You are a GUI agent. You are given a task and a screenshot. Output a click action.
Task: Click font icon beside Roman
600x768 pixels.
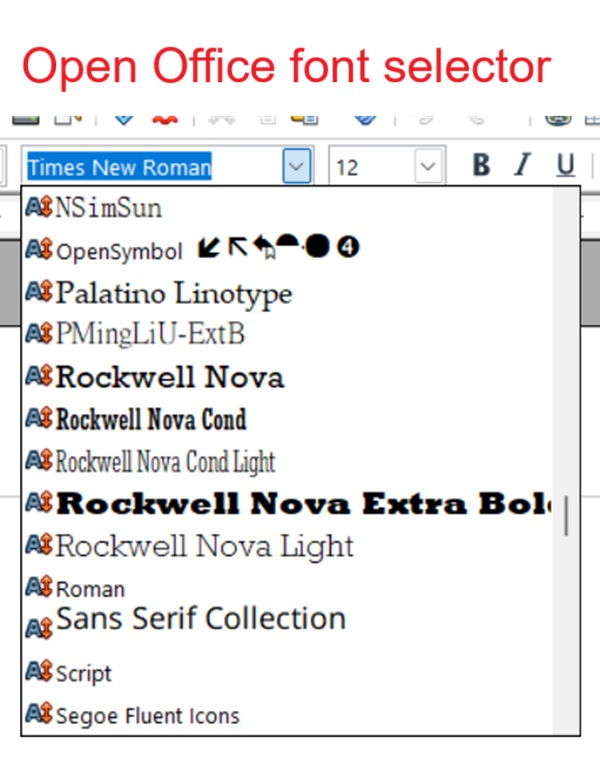[x=39, y=586]
